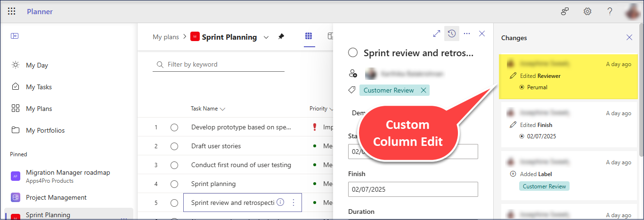Viewport: 644px width, 220px height.
Task: Expand the task details pane
Action: click(x=436, y=34)
